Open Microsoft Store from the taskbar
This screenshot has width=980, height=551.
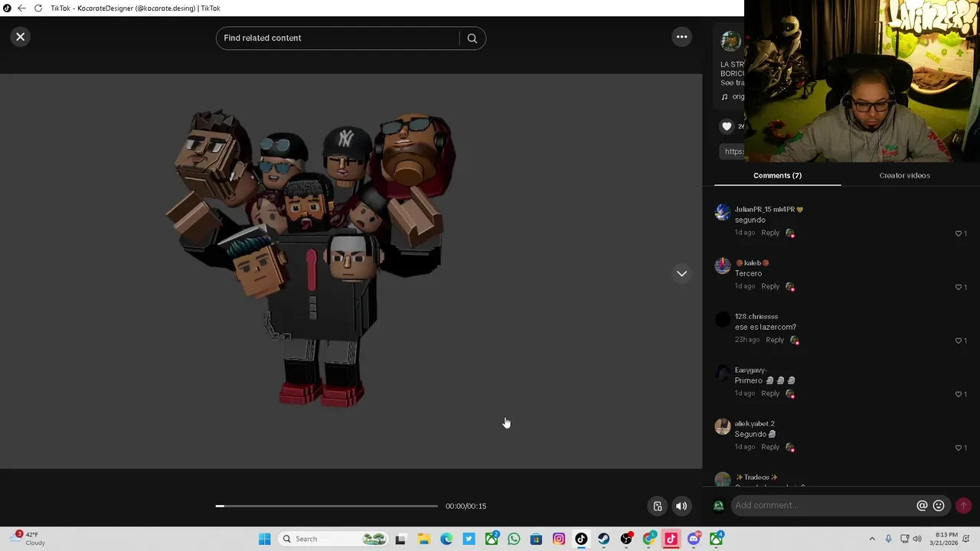click(x=536, y=540)
